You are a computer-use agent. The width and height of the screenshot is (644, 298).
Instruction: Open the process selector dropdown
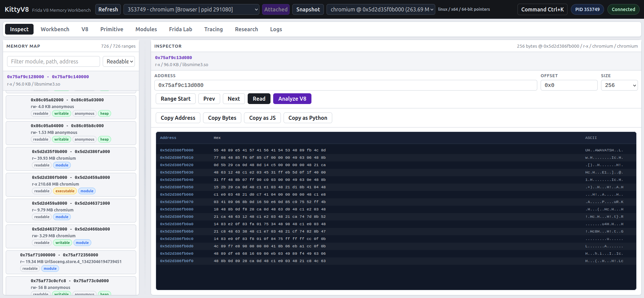(191, 9)
